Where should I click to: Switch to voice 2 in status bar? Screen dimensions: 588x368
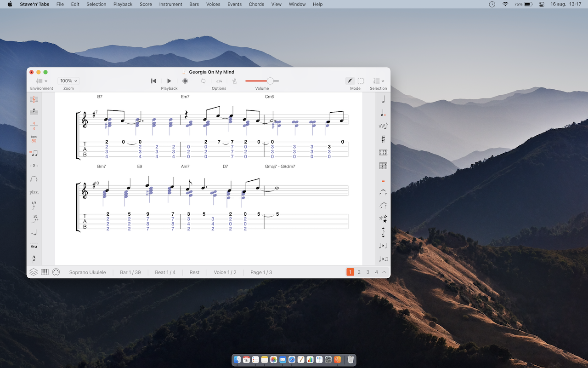[359, 272]
